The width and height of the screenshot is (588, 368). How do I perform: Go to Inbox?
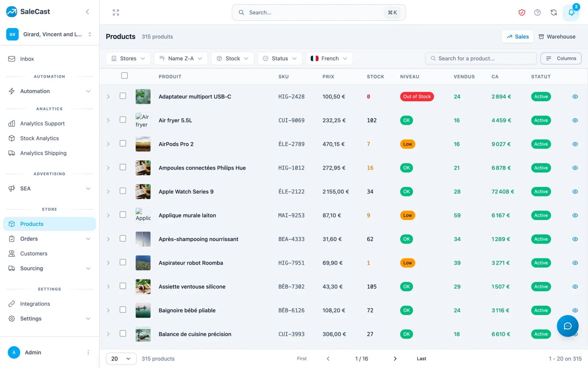click(x=50, y=59)
